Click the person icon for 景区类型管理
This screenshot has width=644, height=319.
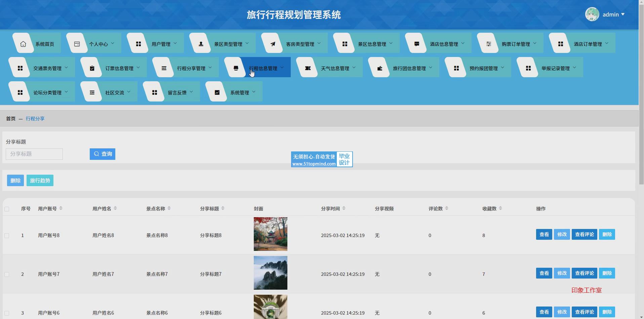click(201, 44)
